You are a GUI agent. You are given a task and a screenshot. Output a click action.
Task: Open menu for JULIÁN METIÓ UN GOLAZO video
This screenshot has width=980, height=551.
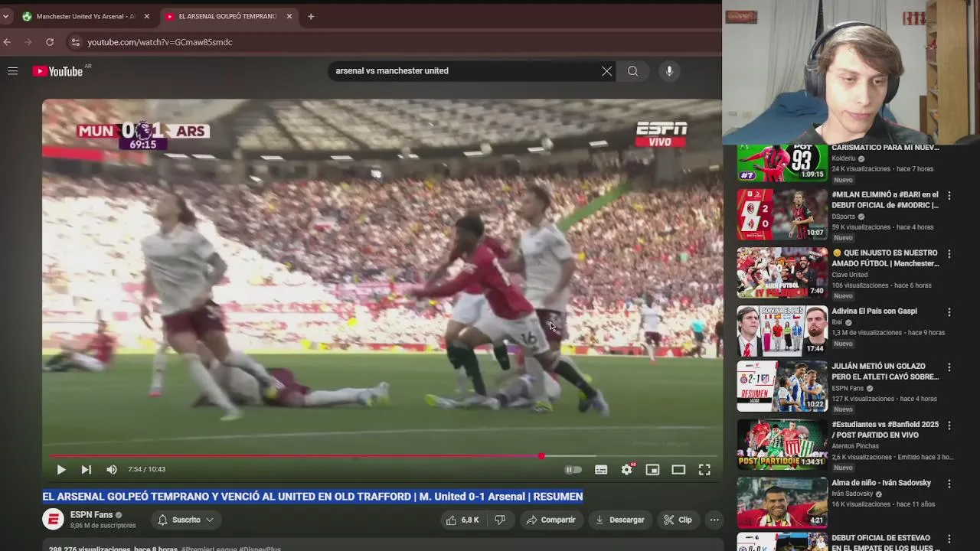pyautogui.click(x=949, y=367)
